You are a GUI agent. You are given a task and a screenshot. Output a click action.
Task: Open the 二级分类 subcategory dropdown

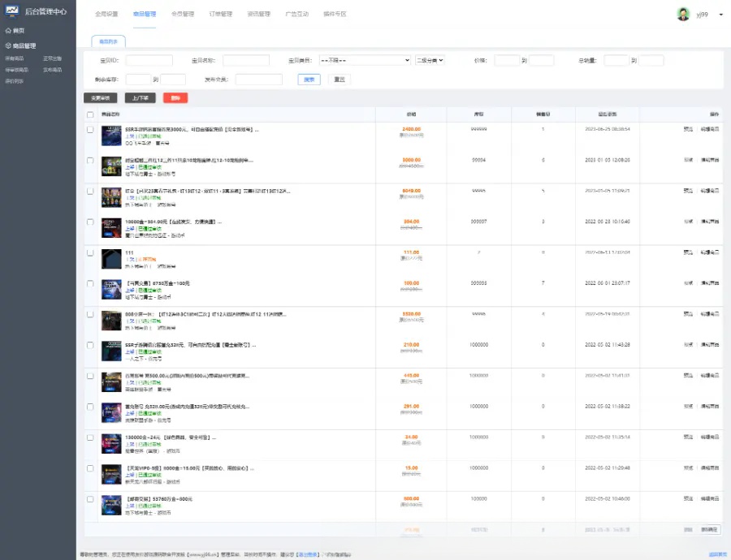430,60
